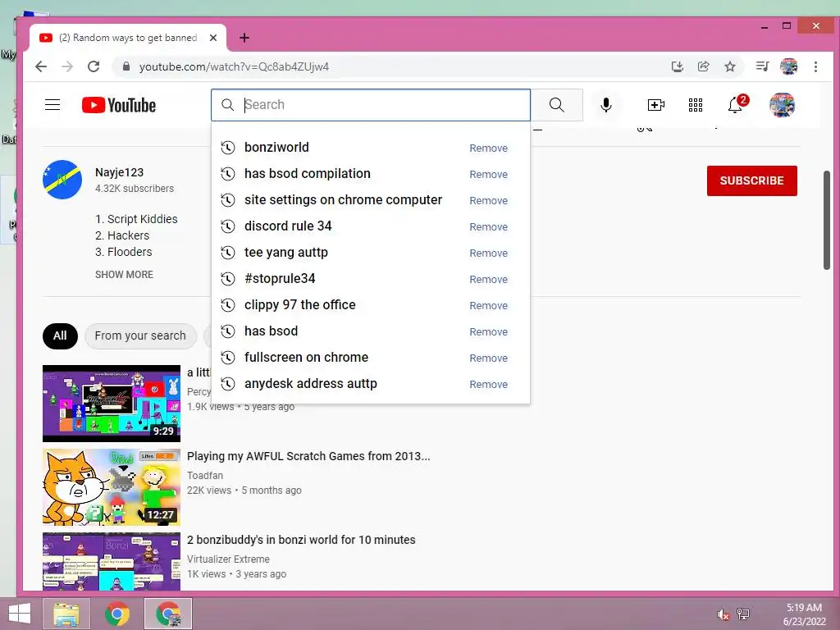Select the has bsod compilation suggestion

tap(371, 174)
